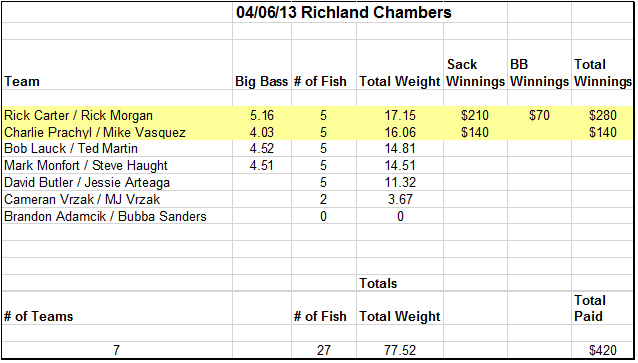
Task: Select the $420 total paid cell
Action: (603, 350)
